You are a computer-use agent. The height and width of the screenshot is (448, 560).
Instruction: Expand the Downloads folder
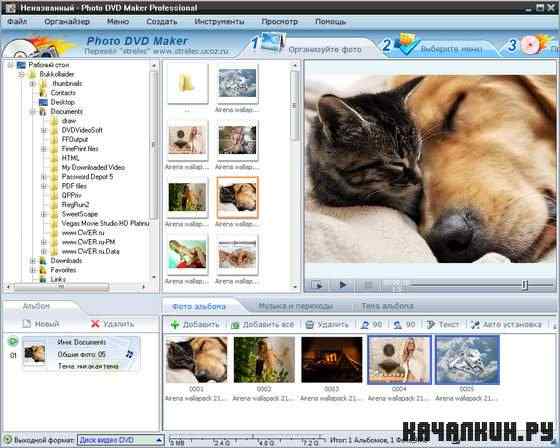(32, 261)
